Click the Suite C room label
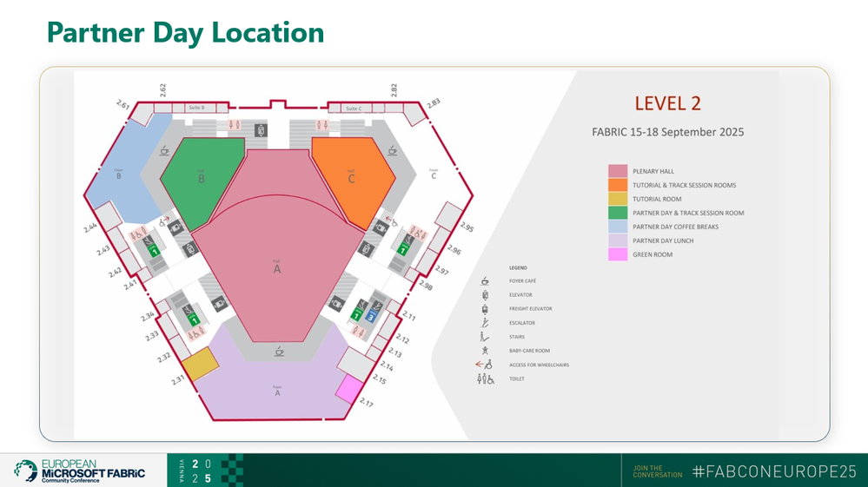The height and width of the screenshot is (487, 868). [x=354, y=109]
